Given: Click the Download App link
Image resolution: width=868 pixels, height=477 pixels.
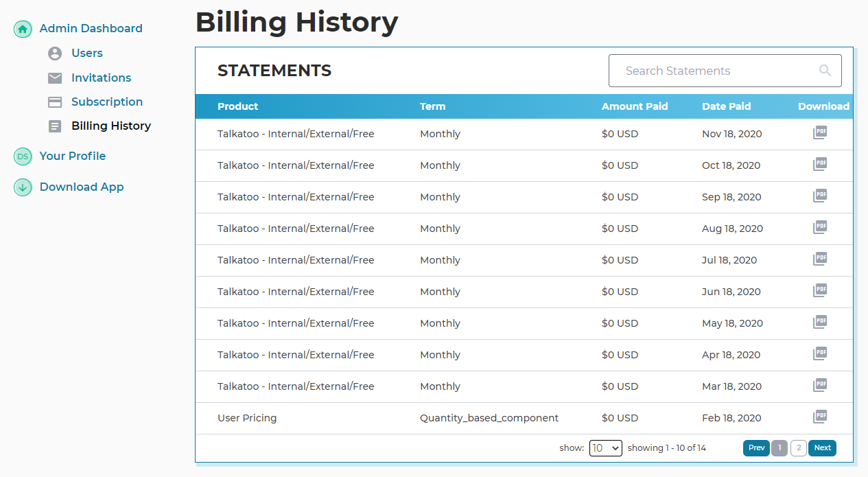Looking at the screenshot, I should click(82, 187).
